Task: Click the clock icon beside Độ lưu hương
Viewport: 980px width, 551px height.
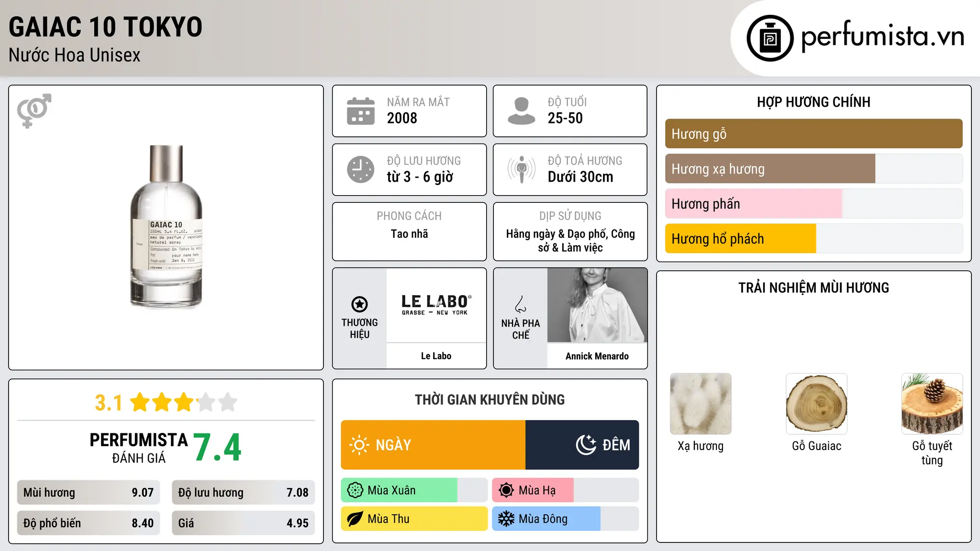Action: (x=361, y=169)
